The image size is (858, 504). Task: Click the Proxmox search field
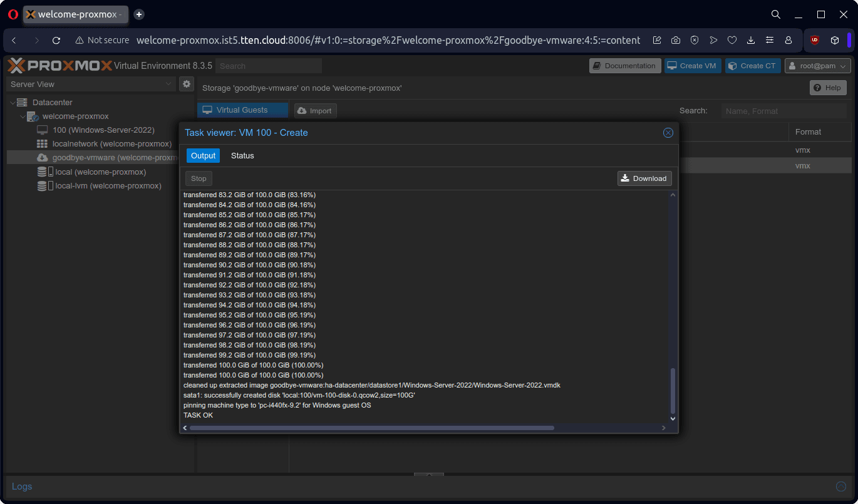click(269, 66)
